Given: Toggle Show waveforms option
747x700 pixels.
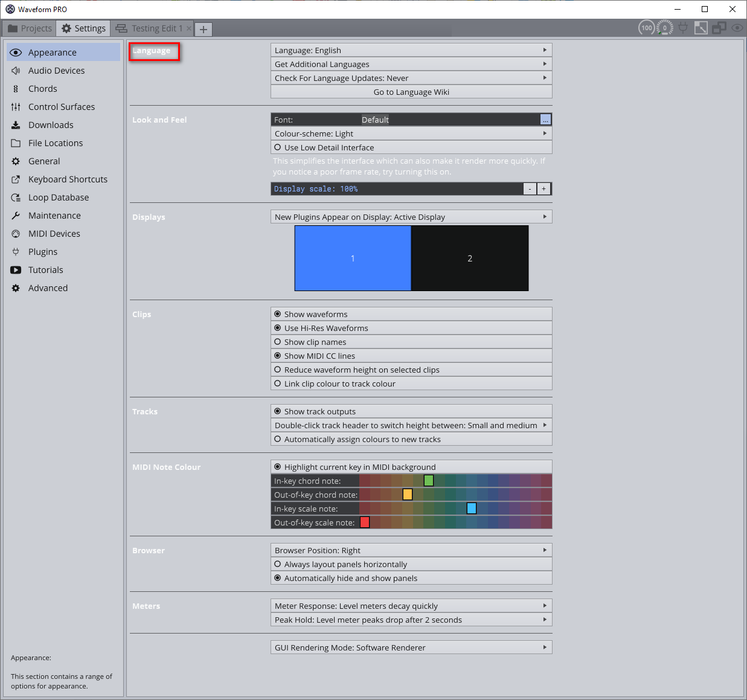Looking at the screenshot, I should tap(411, 314).
